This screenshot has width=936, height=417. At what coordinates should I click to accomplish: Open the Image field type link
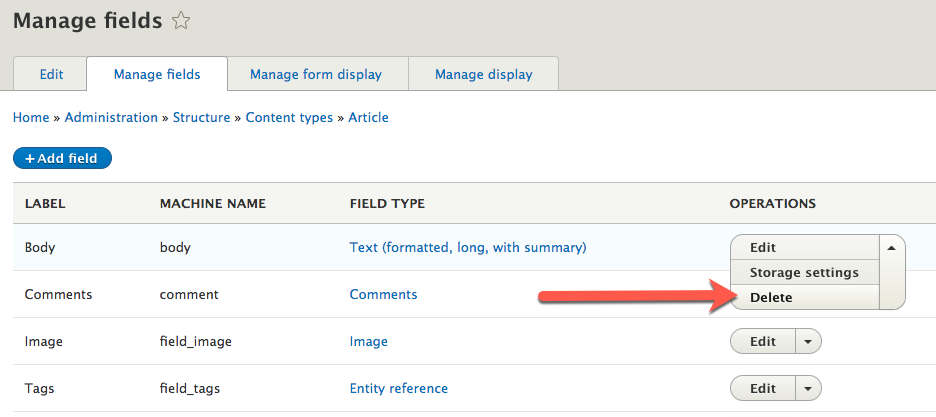click(368, 341)
